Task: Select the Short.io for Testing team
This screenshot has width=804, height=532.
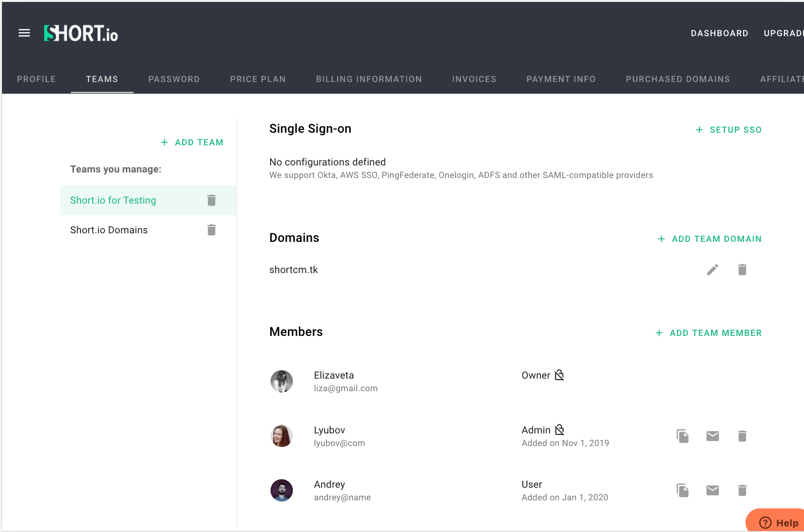Action: (148, 200)
